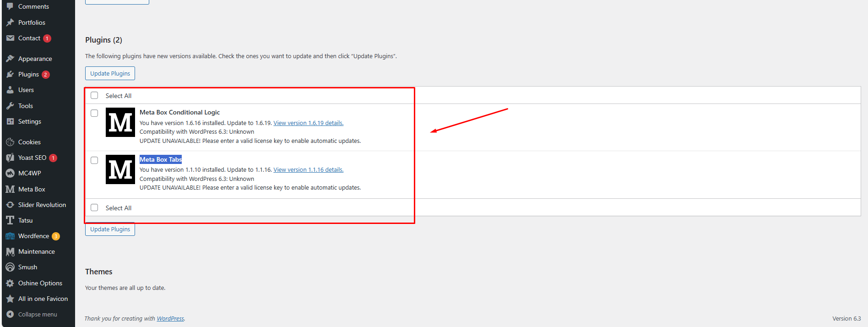This screenshot has width=868, height=327.
Task: Click the Contact notification badge
Action: 47,38
